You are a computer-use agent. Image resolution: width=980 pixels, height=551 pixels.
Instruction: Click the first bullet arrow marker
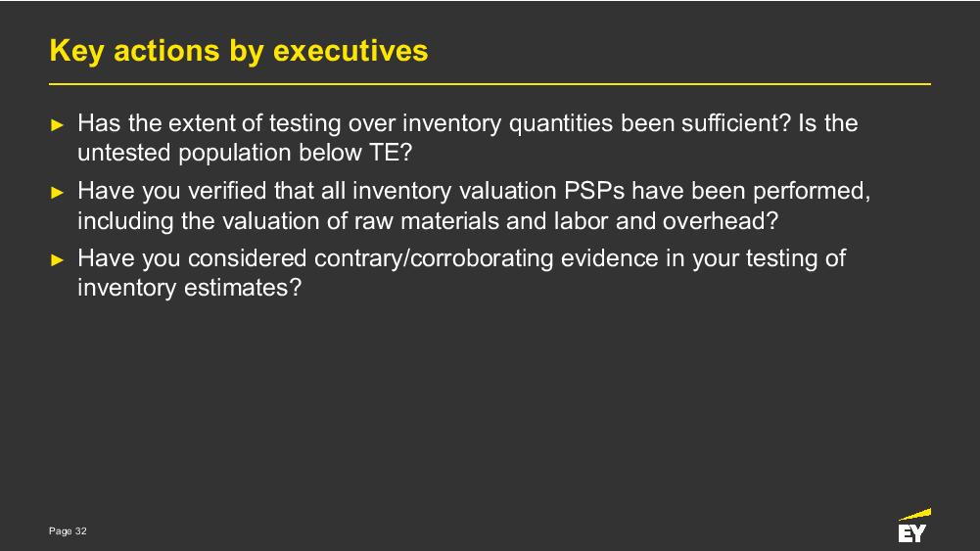57,124
